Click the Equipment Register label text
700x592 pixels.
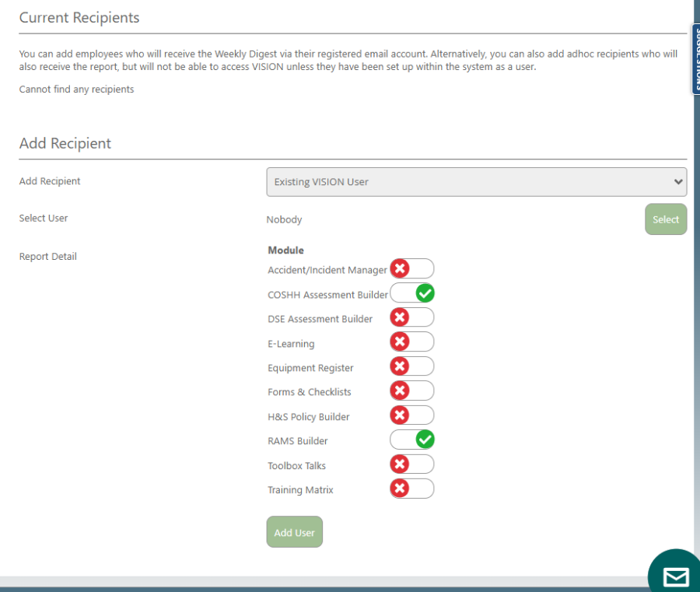coord(310,368)
